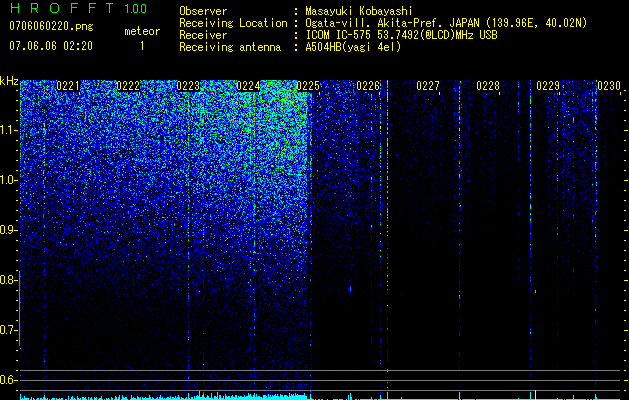Viewport: 629px width, 400px height.
Task: Click the Observer label
Action: tap(203, 11)
